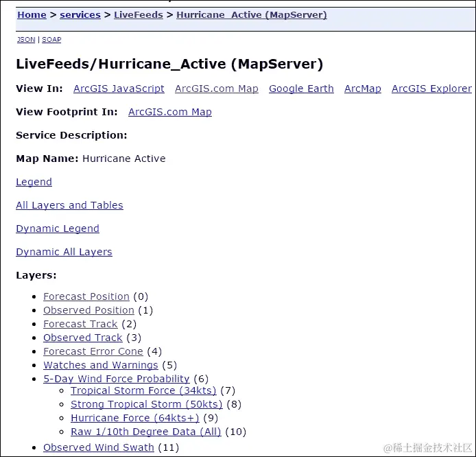476x457 pixels.
Task: Click the Service Description label
Action: point(71,135)
